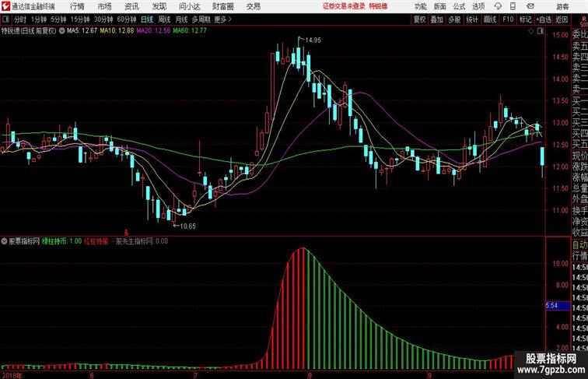This screenshot has width=588, height=379.
Task: Select the 周线 weekly period tab
Action: (164, 19)
